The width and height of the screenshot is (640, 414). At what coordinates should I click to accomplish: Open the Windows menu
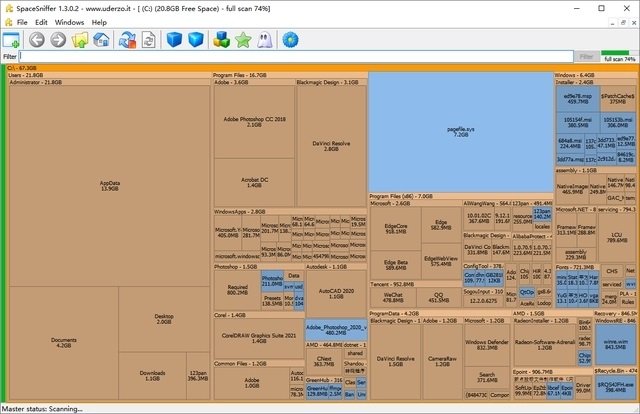(x=69, y=21)
